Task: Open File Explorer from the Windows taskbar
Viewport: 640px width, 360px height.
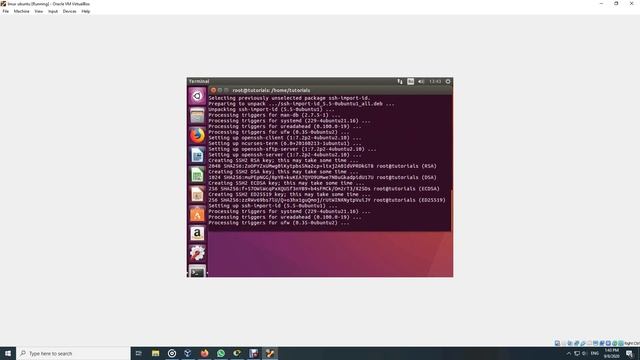Action: [156, 353]
